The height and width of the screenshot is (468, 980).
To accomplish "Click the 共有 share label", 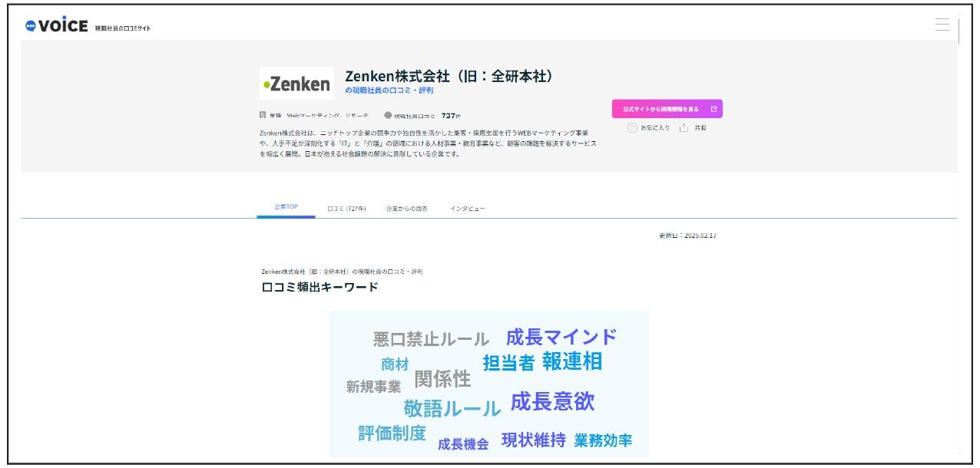I will [700, 127].
